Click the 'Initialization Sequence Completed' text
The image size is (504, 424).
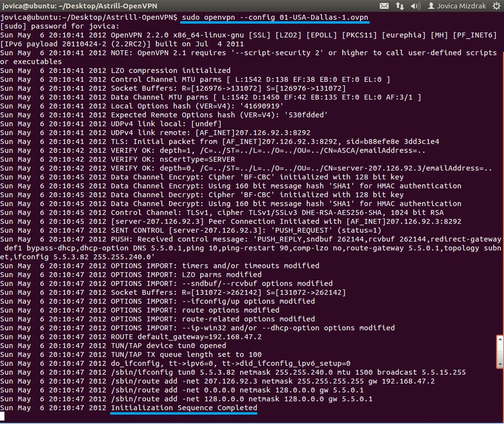point(184,408)
